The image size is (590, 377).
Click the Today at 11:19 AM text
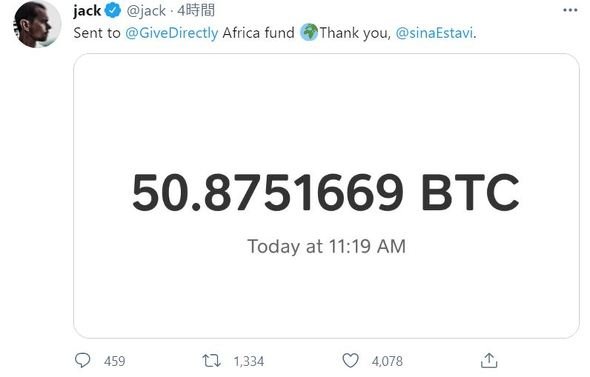click(326, 247)
